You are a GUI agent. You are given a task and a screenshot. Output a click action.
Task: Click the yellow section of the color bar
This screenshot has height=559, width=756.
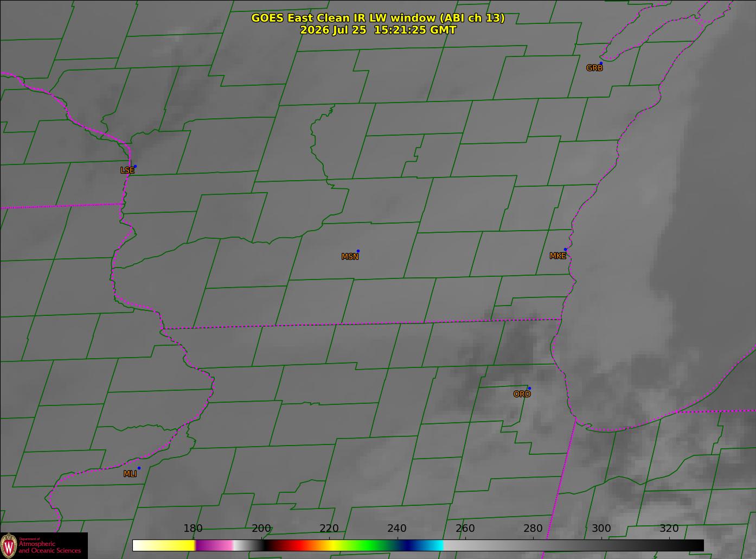coord(174,545)
